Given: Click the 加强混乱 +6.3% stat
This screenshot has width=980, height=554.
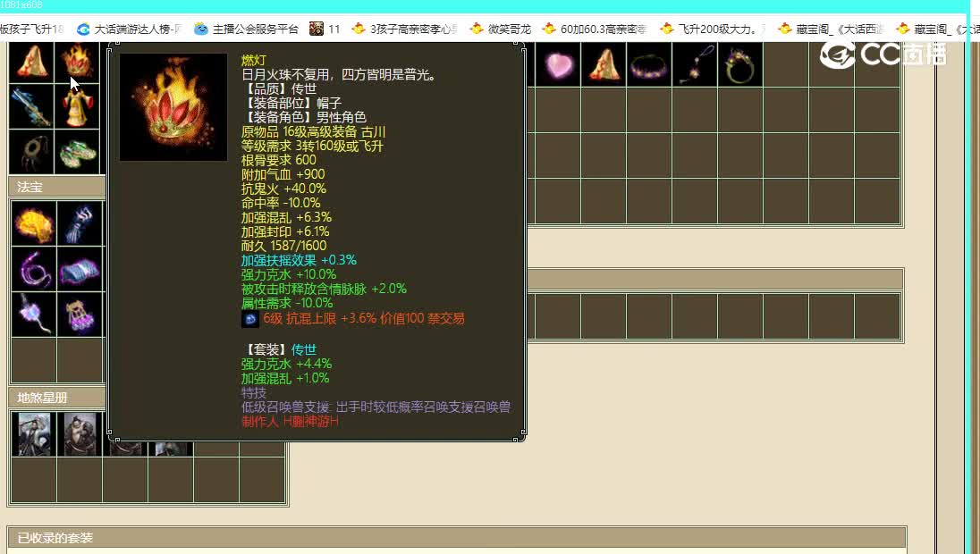Looking at the screenshot, I should coord(286,217).
